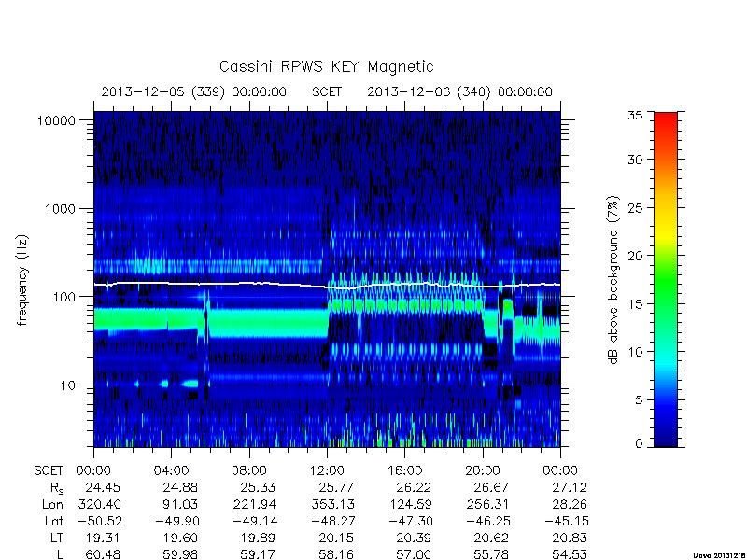This screenshot has width=747, height=560.
Task: Click the Lon value 320.40
Action: pos(99,504)
